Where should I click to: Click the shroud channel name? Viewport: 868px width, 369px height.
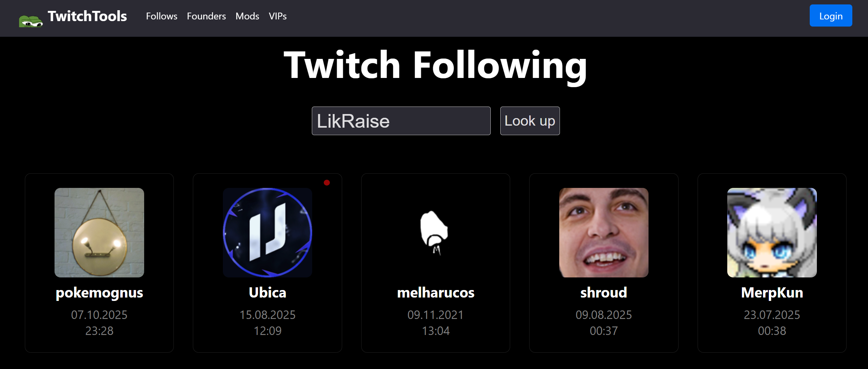coord(604,293)
